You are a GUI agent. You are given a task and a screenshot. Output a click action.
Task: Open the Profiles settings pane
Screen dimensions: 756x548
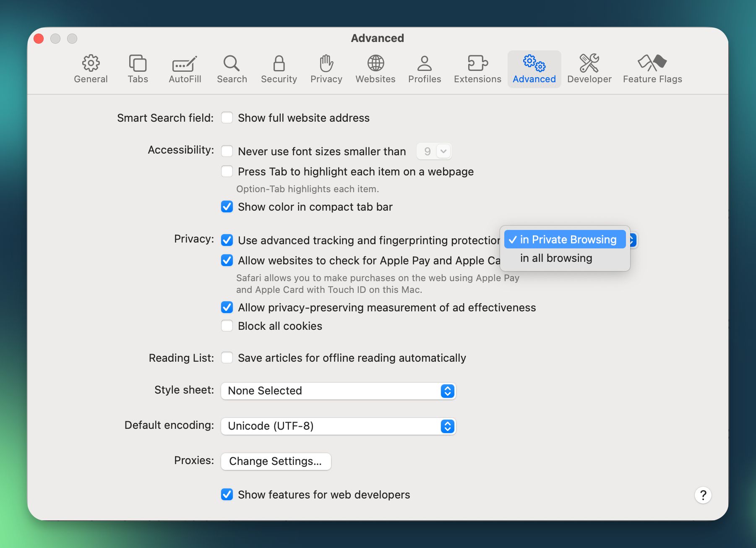[425, 69]
